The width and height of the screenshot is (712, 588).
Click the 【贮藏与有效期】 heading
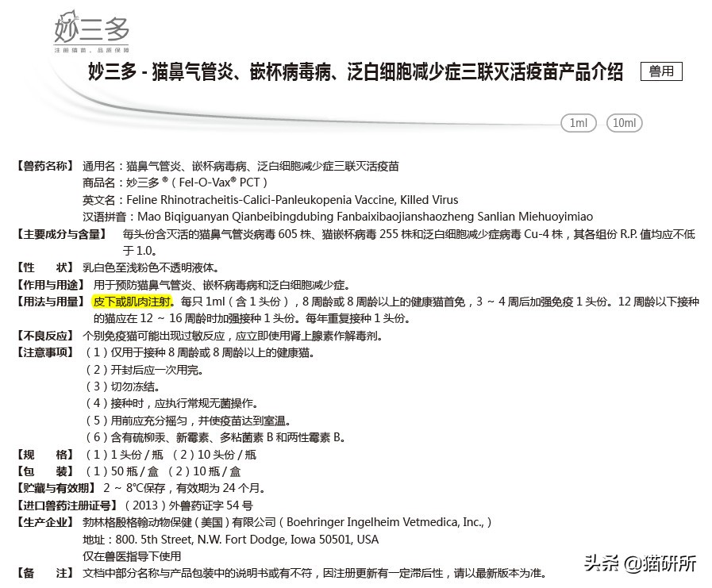pyautogui.click(x=56, y=489)
